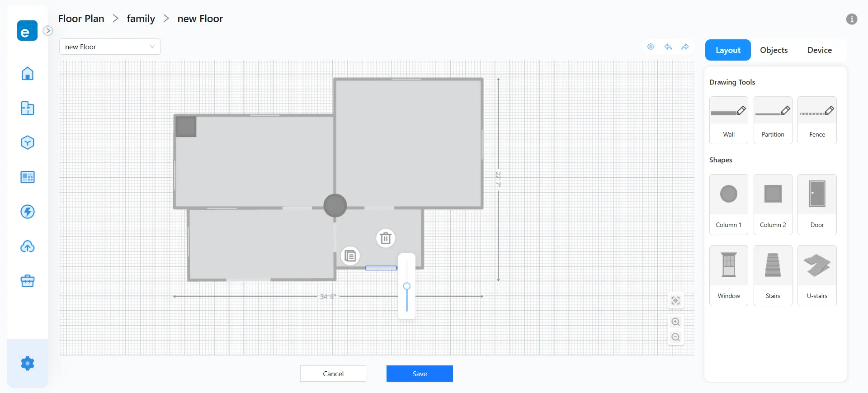
Task: Select the Stairs shape
Action: pyautogui.click(x=773, y=275)
